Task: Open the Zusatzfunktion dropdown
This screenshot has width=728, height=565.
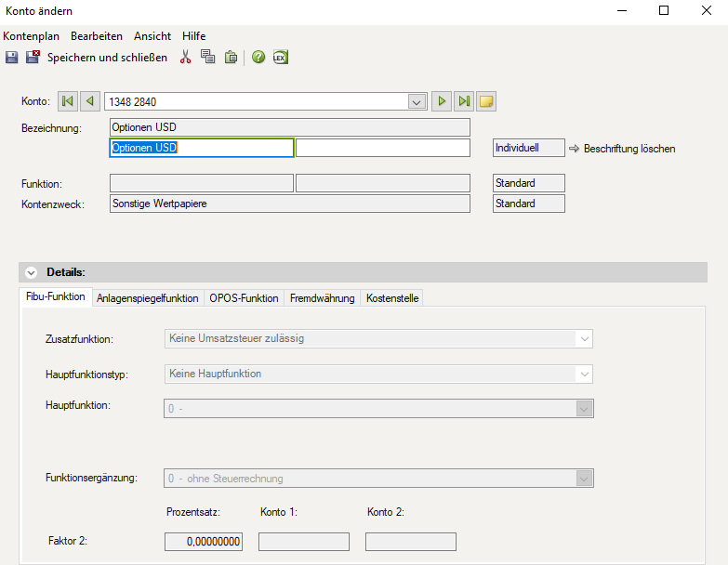Action: (584, 338)
